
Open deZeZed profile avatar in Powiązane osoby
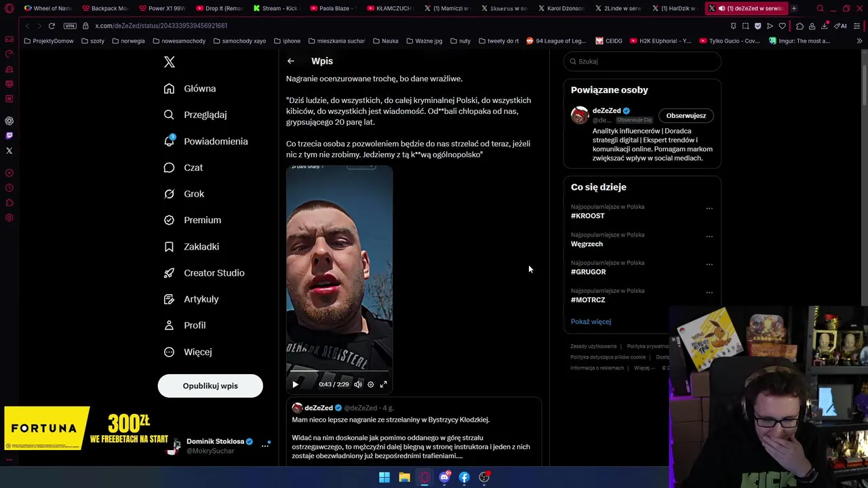[x=580, y=115]
